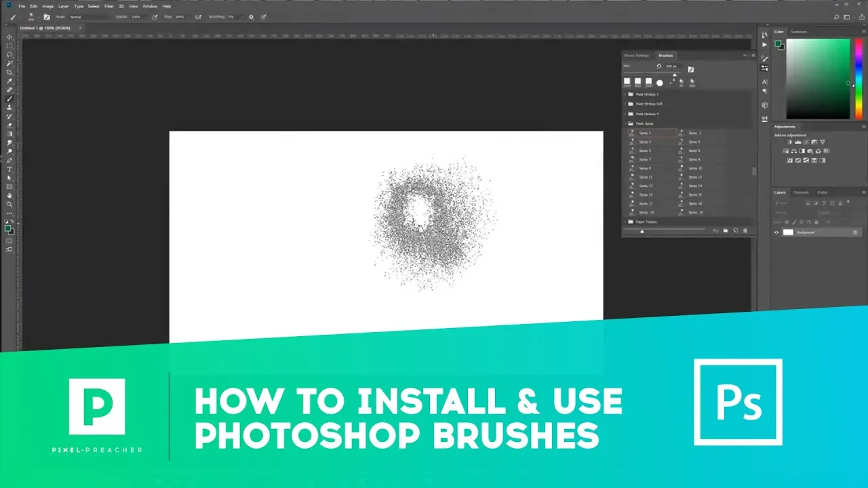Viewport: 868px width, 488px height.
Task: Open the 3D cube panel icon in dock
Action: pos(764,105)
